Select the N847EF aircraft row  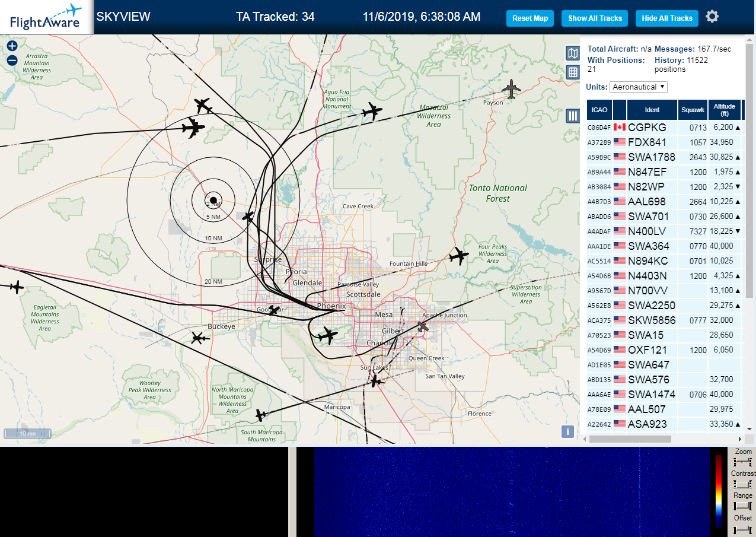coord(664,171)
